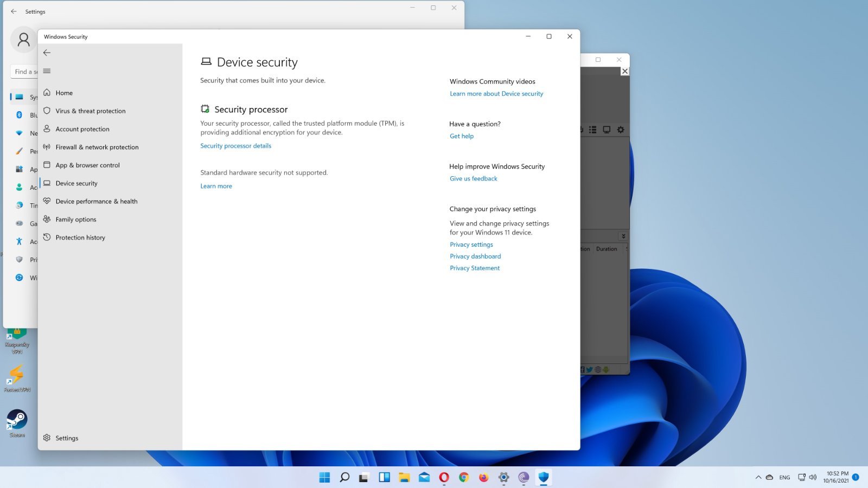Click Duration column header in background window
Viewport: 868px width, 488px height.
[x=607, y=249]
